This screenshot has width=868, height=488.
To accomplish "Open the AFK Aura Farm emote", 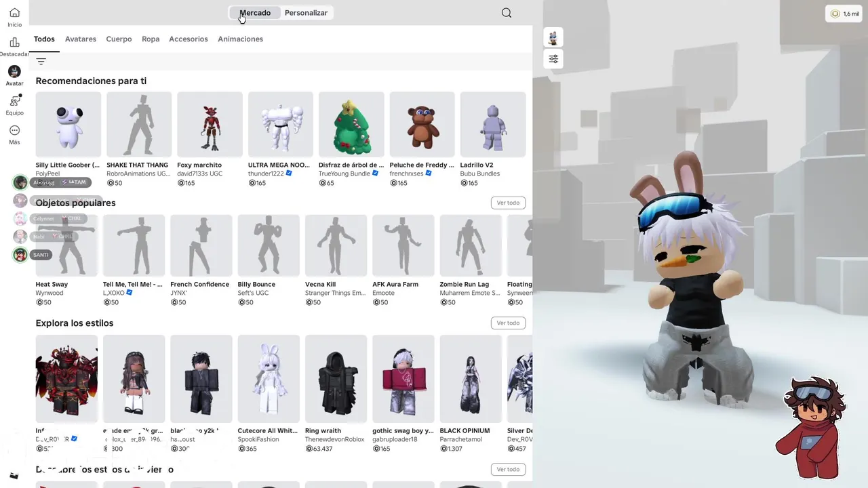I will point(403,245).
